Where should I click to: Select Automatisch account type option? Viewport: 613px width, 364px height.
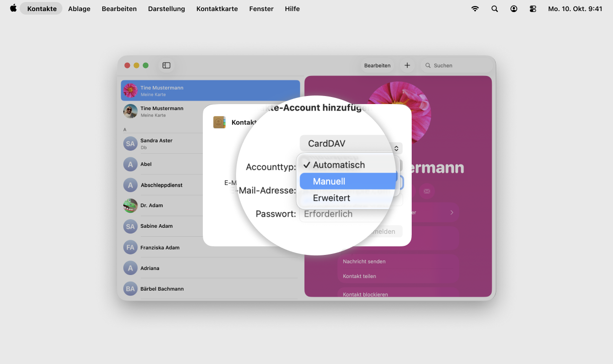click(x=338, y=165)
